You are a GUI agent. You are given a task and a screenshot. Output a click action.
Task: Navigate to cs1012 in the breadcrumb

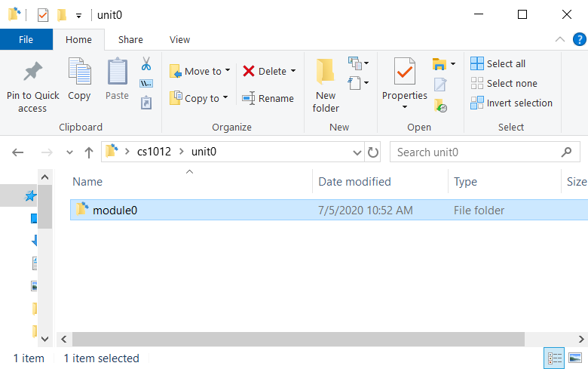coord(153,152)
